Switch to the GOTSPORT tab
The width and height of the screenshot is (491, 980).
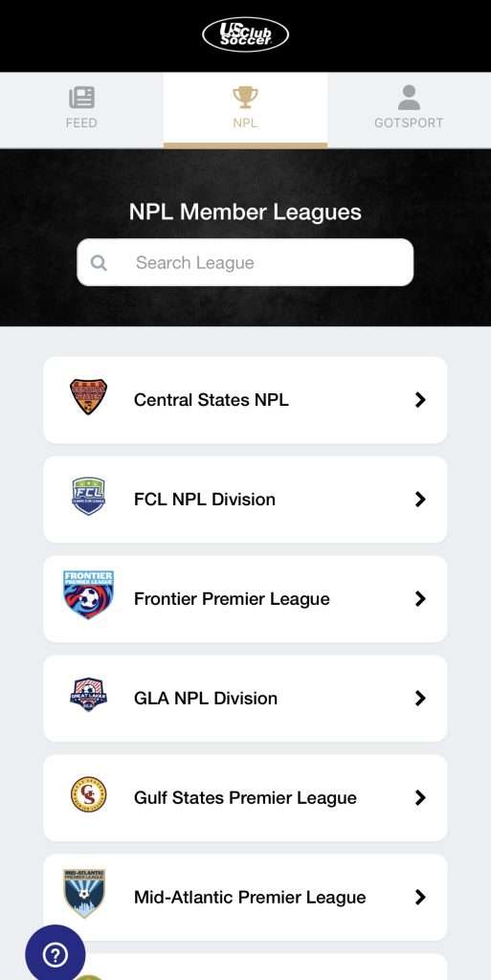[x=410, y=110]
